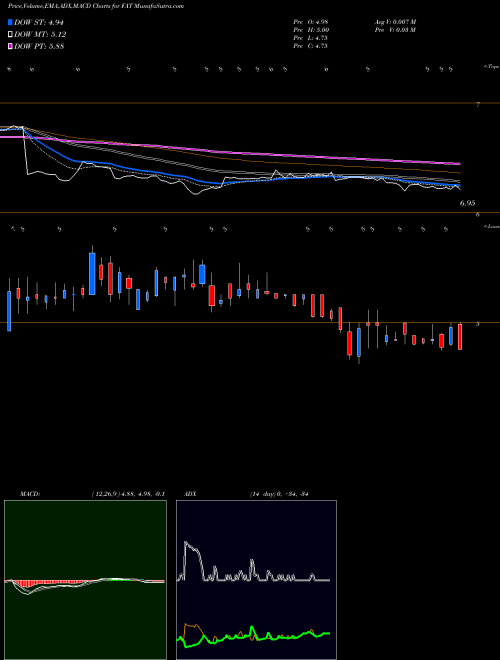The image size is (500, 660).
Task: Click the 'Pre C: 4.73' value
Action: tap(310, 46)
